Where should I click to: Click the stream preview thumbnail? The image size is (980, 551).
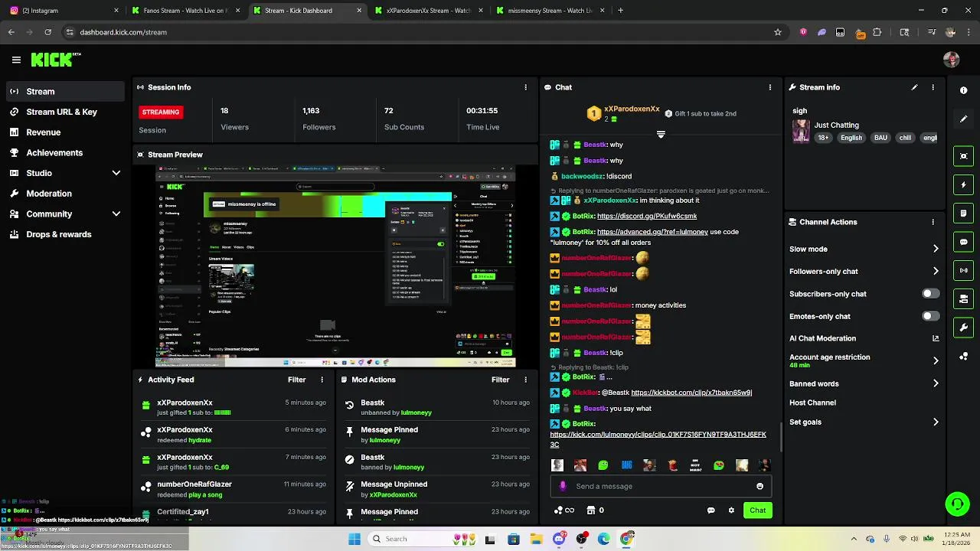[x=335, y=266]
